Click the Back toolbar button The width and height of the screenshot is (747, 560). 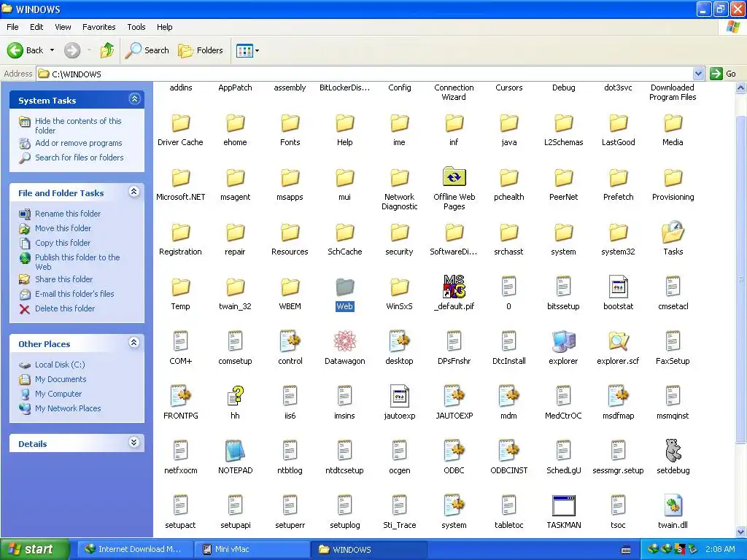point(26,50)
